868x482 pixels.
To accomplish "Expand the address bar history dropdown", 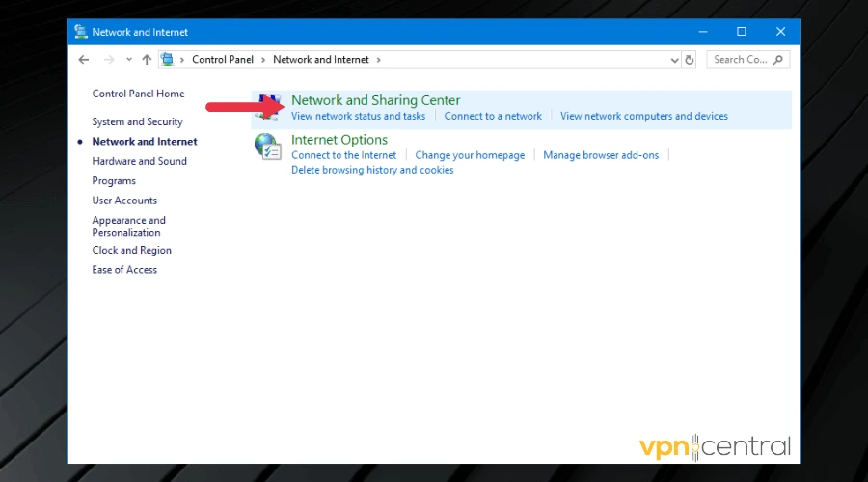I will [674, 60].
